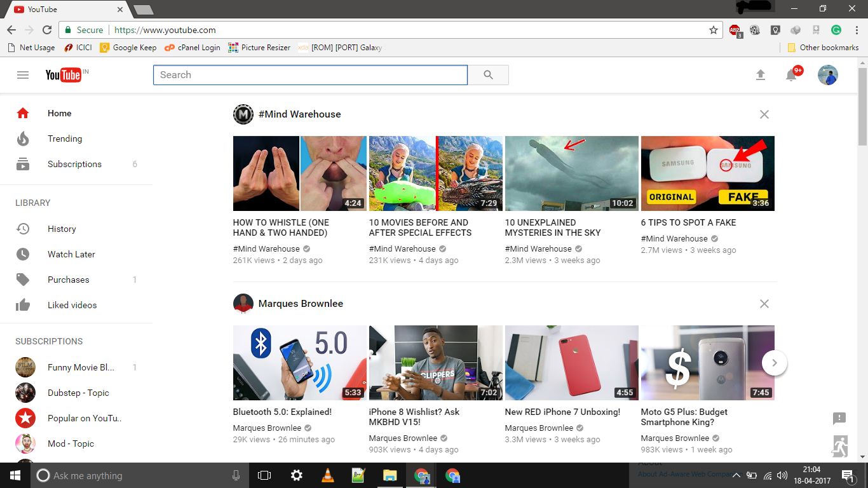The width and height of the screenshot is (868, 488).
Task: Dismiss the Marques Brownlee section
Action: coord(764,304)
